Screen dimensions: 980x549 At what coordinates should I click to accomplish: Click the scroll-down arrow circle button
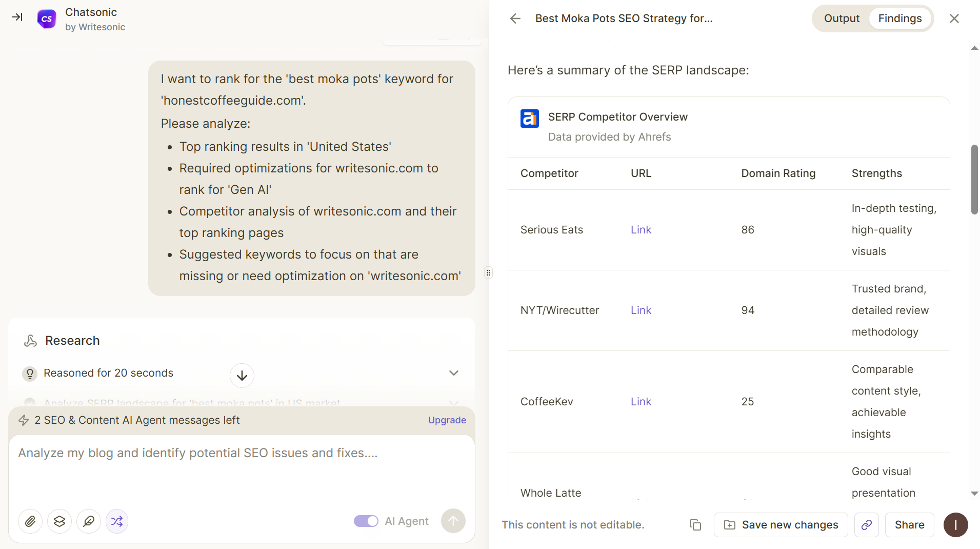point(242,376)
